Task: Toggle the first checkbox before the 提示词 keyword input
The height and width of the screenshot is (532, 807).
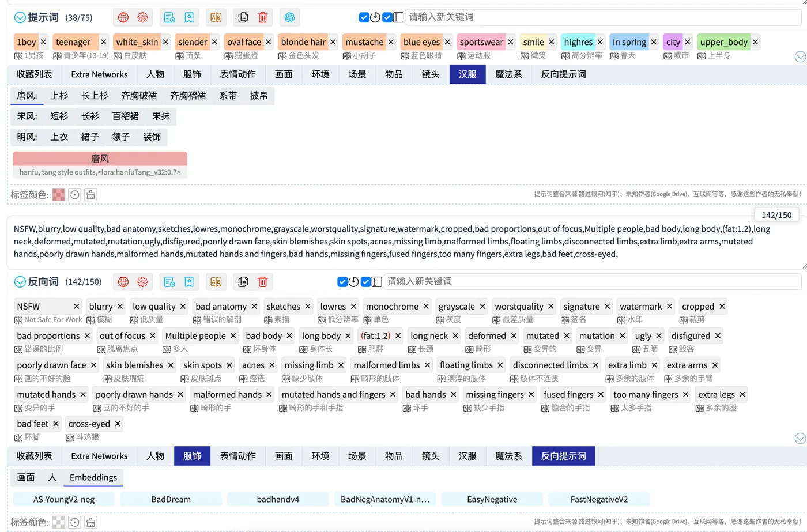Action: (x=364, y=17)
